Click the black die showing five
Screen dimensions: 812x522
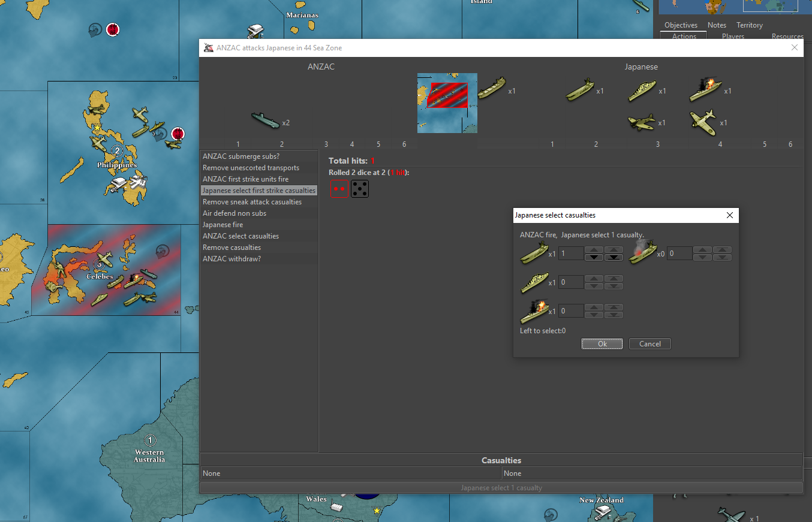click(360, 189)
